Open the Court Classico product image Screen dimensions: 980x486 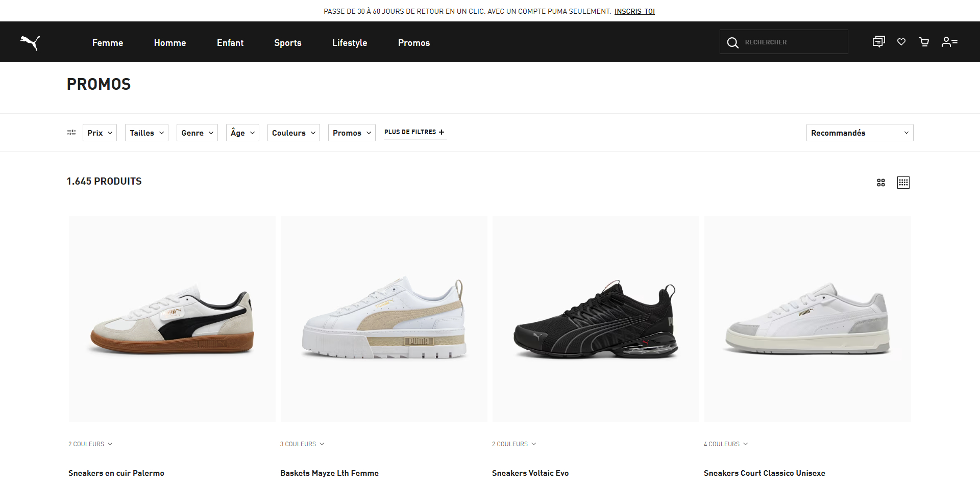coord(807,319)
